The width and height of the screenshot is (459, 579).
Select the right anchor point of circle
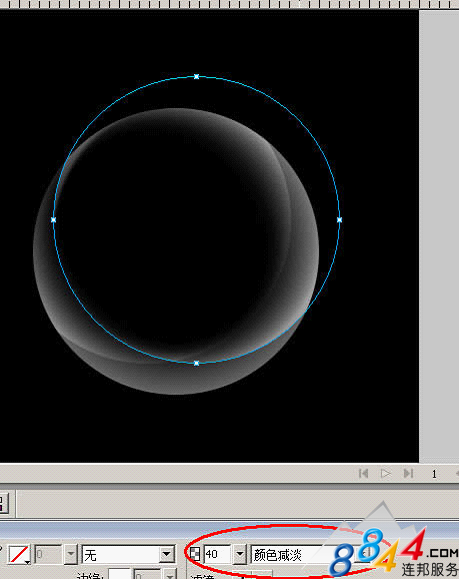(340, 220)
